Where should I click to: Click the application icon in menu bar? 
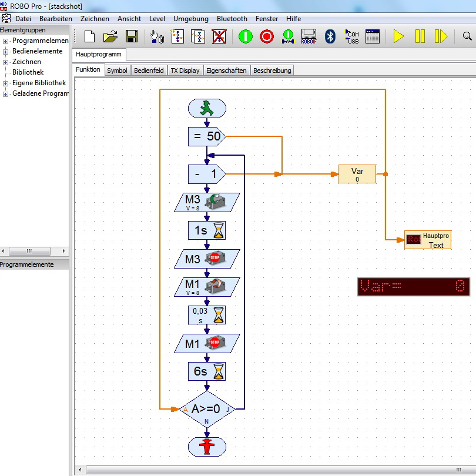click(6, 19)
